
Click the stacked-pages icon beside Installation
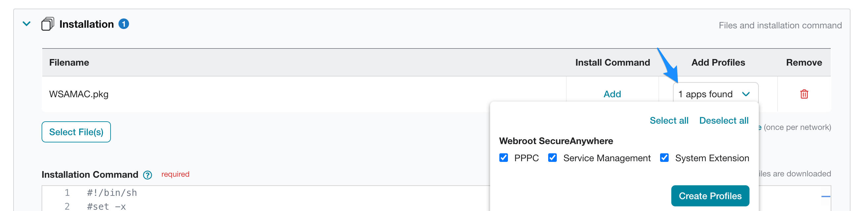coord(48,23)
